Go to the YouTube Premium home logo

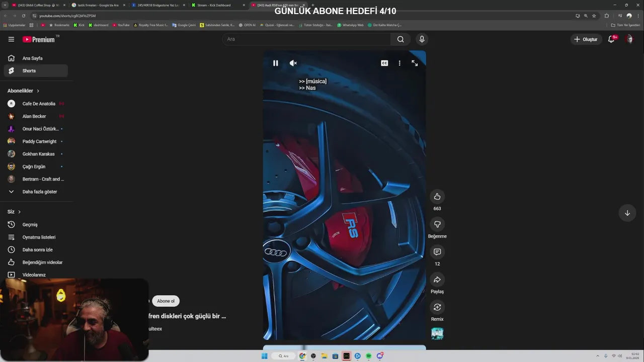point(38,39)
